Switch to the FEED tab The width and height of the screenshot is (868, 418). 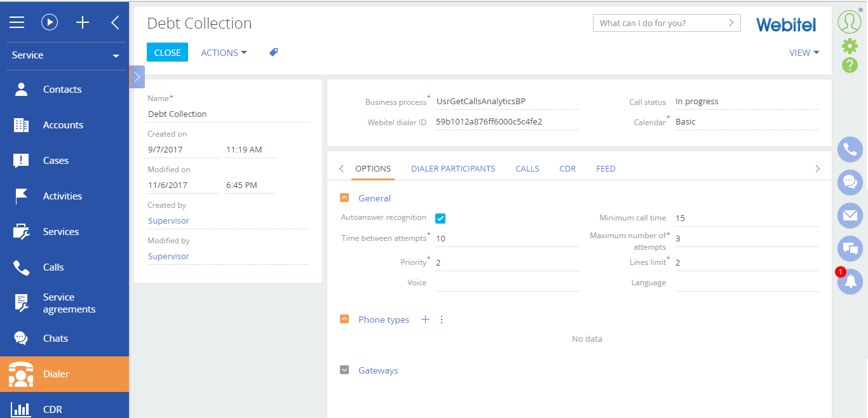(x=606, y=168)
